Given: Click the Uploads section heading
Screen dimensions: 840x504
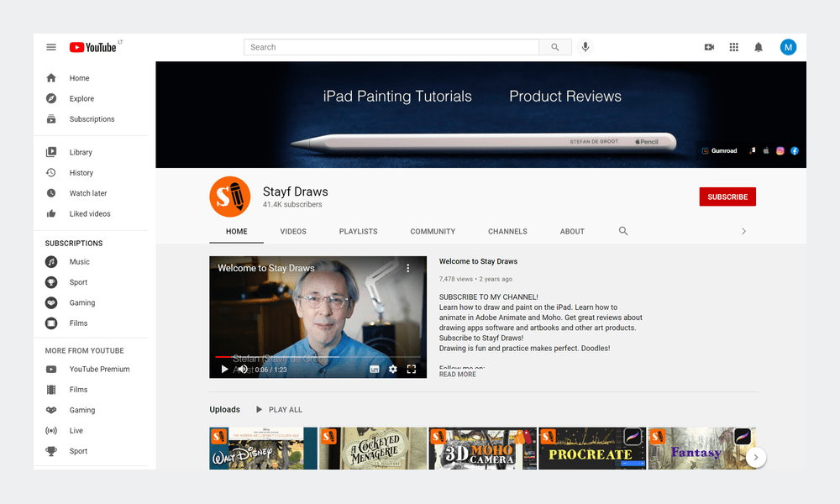Looking at the screenshot, I should [x=224, y=410].
